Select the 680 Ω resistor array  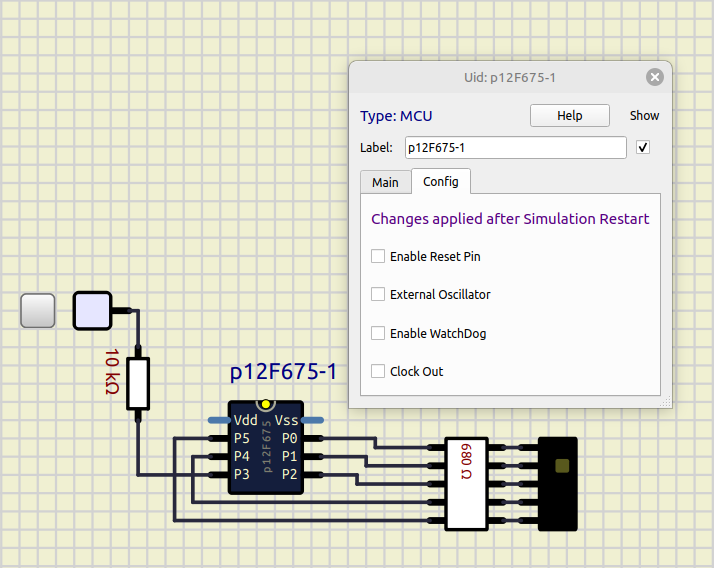[466, 484]
